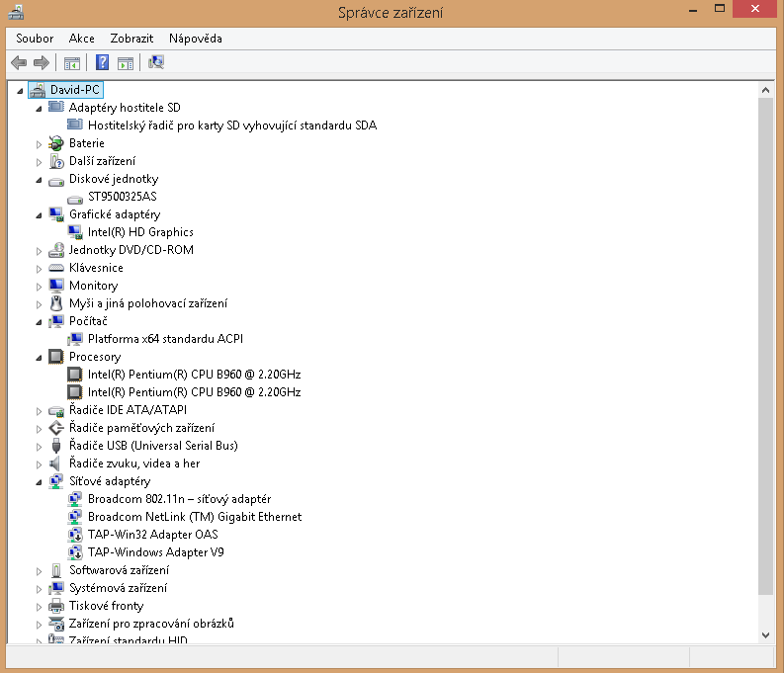Click the scrollbar down arrow
Screen dimensions: 784x673
point(765,635)
